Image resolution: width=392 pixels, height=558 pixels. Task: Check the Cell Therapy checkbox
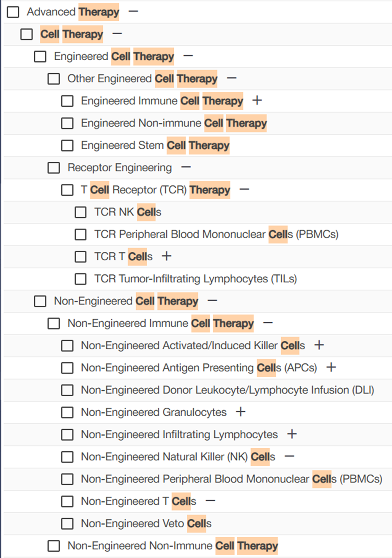click(x=27, y=34)
